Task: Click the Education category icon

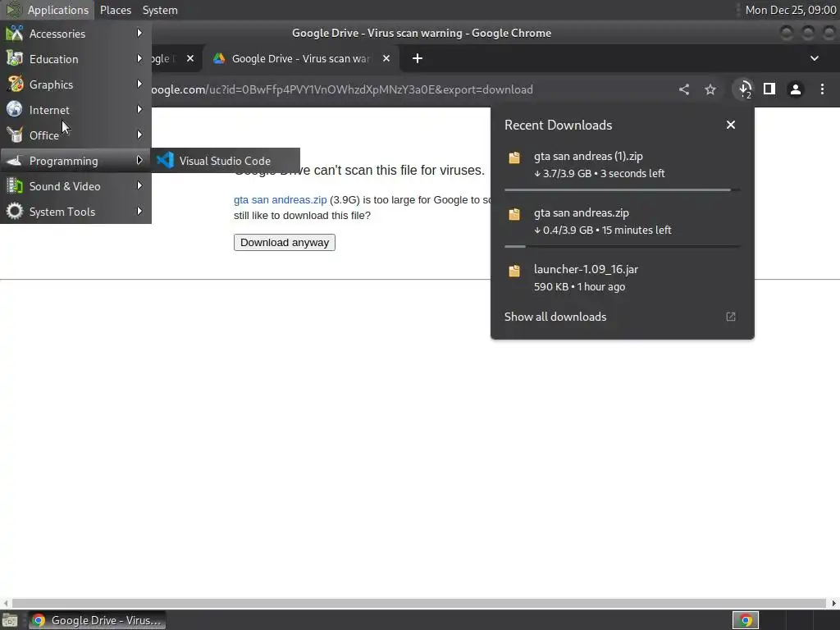Action: pyautogui.click(x=15, y=59)
